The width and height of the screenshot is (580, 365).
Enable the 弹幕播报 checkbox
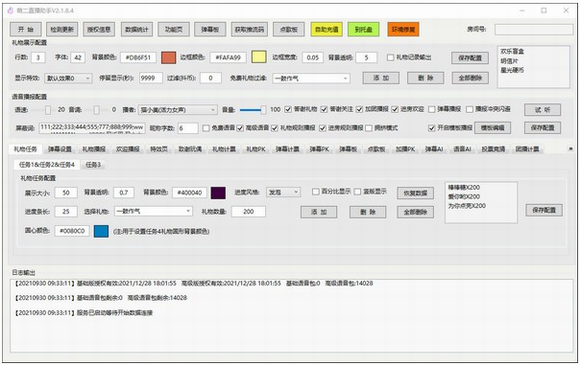(431, 109)
